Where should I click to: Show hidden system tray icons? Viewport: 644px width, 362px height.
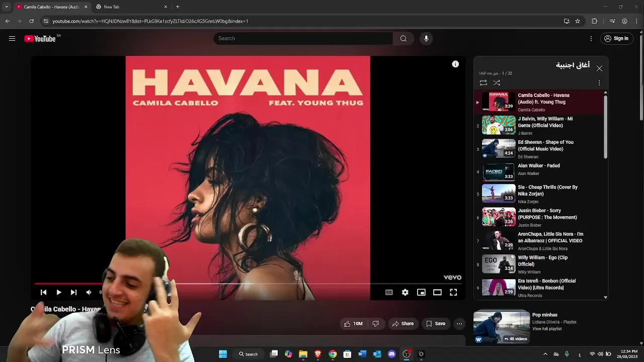[545, 354]
